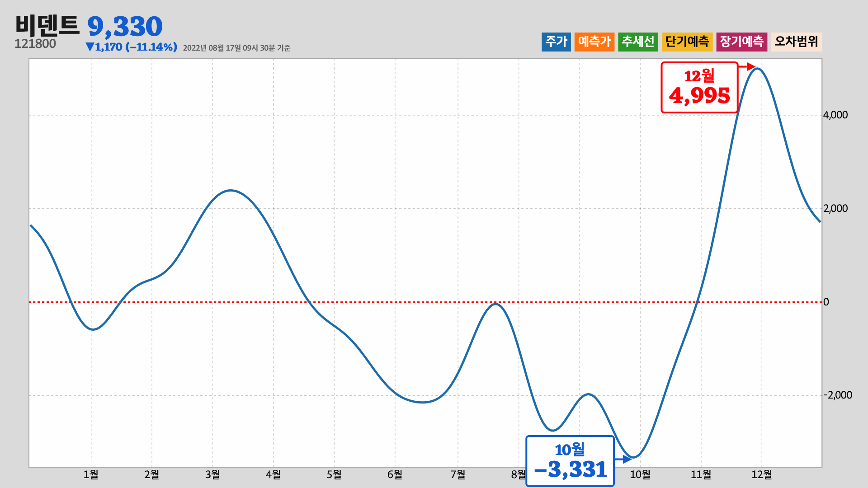Click the stock name 비덴트

[x=47, y=25]
